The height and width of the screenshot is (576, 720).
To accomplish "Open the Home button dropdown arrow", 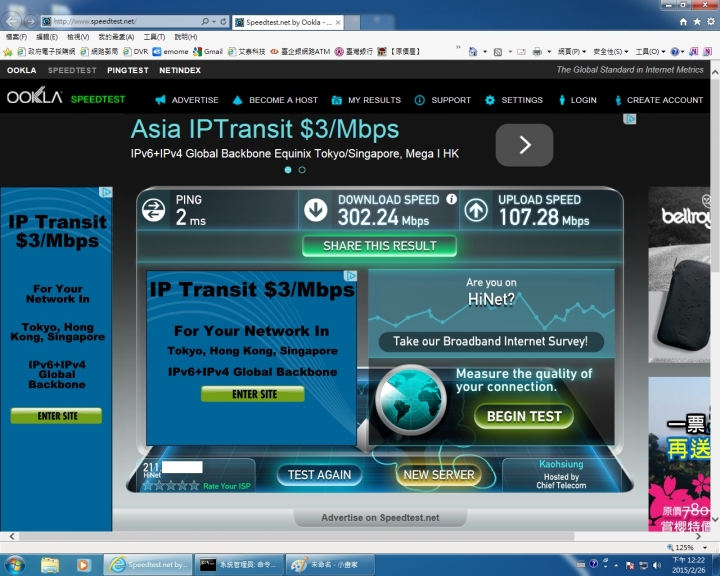I will [485, 52].
